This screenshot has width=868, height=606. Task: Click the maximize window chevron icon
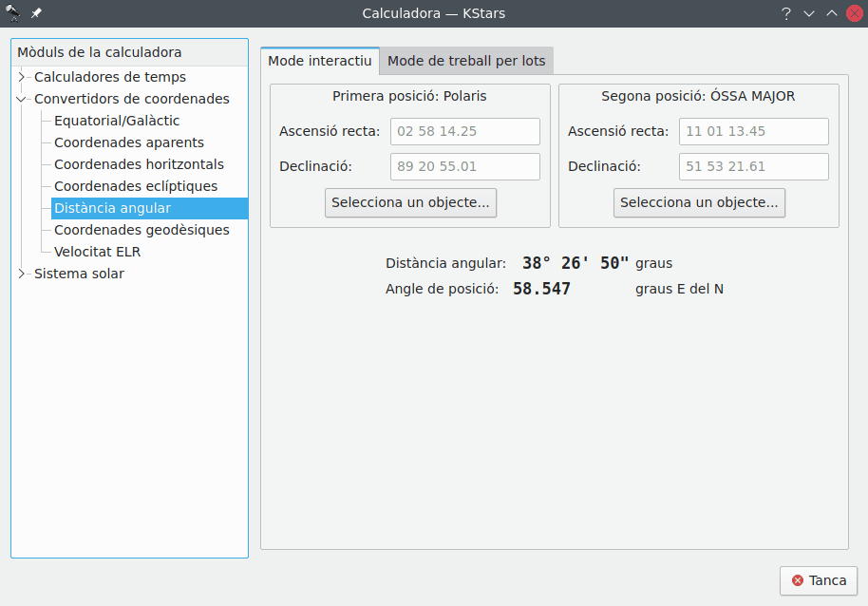832,13
